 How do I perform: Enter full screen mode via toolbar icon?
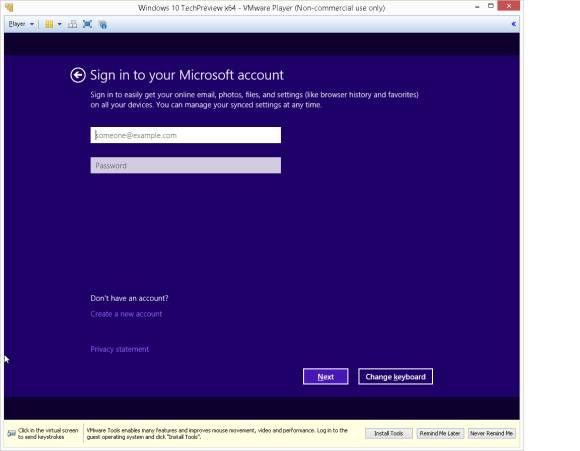tap(87, 24)
